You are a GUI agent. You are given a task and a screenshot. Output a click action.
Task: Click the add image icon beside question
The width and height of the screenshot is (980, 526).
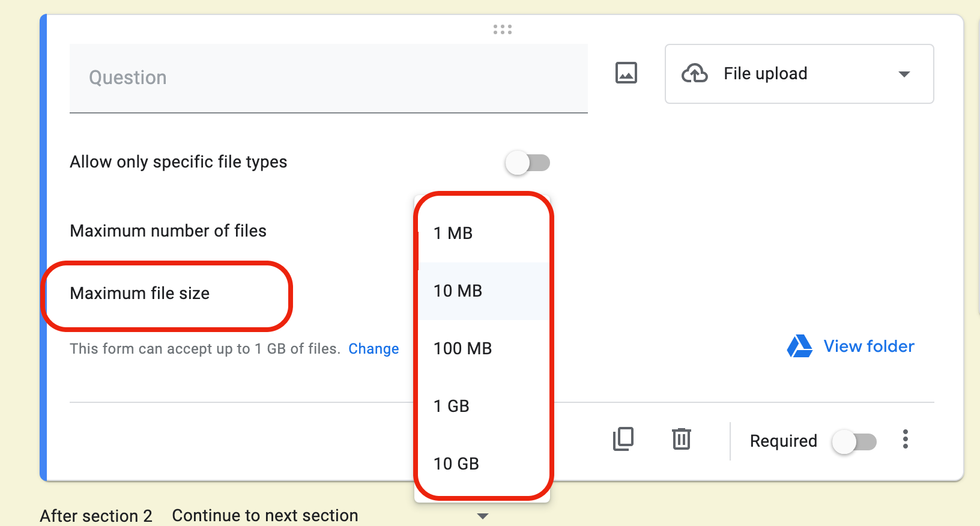click(x=626, y=73)
